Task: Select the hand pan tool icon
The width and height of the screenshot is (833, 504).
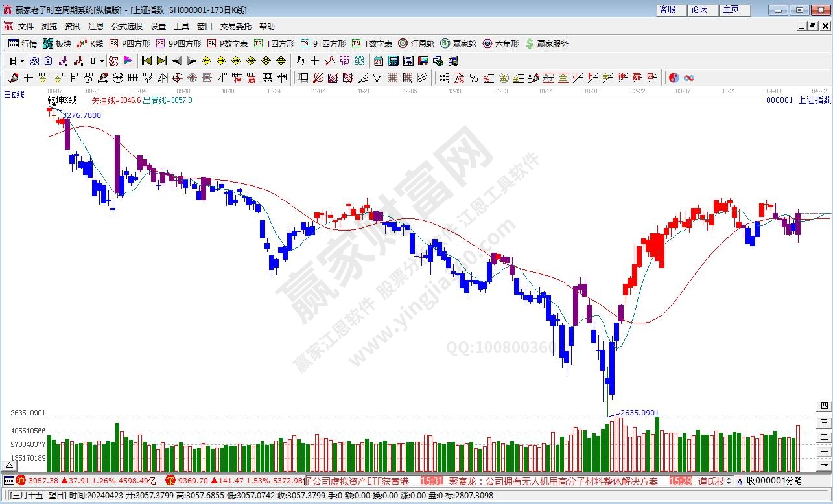Action: tap(299, 61)
